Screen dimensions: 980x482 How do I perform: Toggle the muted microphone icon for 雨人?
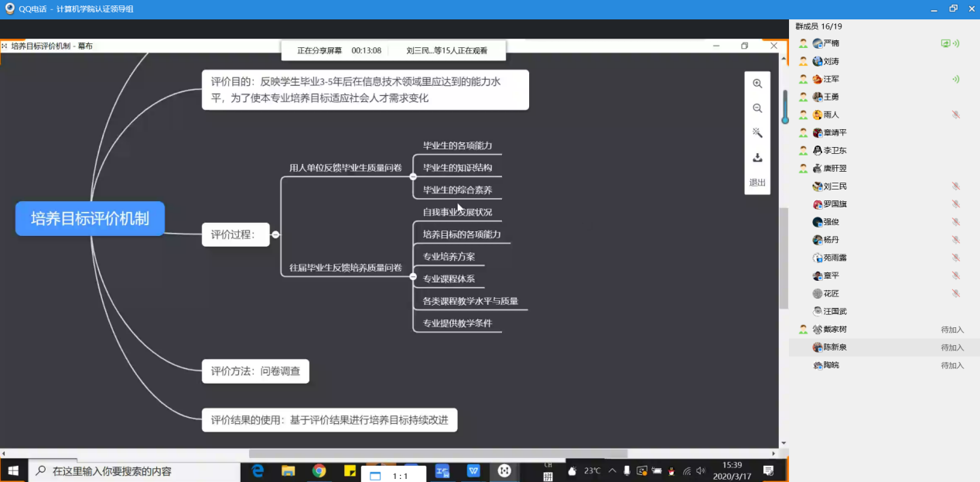[x=956, y=115]
